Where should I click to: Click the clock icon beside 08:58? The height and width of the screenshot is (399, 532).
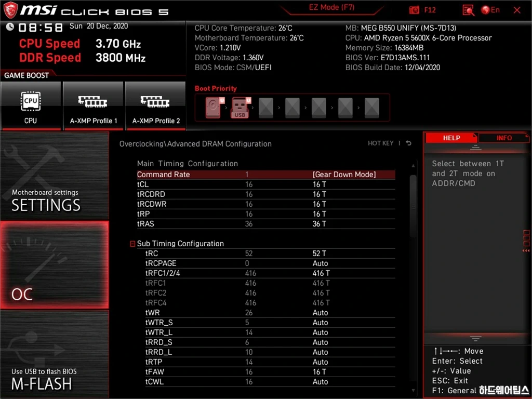(x=10, y=26)
